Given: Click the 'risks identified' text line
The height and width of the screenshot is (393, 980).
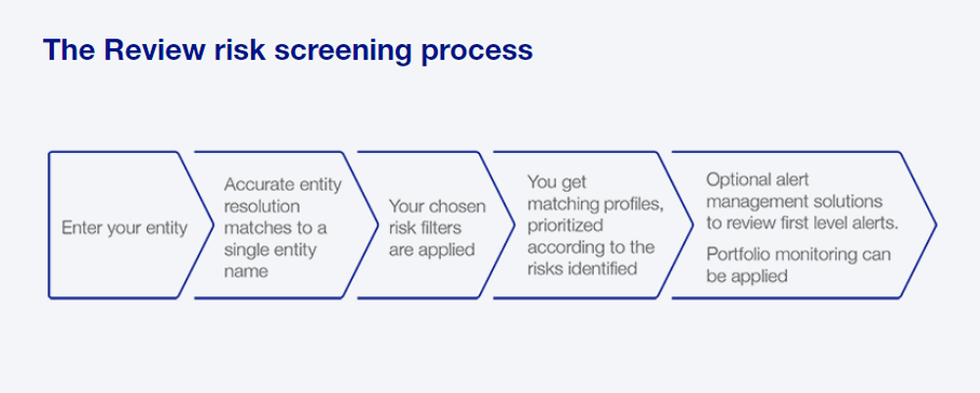Looking at the screenshot, I should [582, 269].
